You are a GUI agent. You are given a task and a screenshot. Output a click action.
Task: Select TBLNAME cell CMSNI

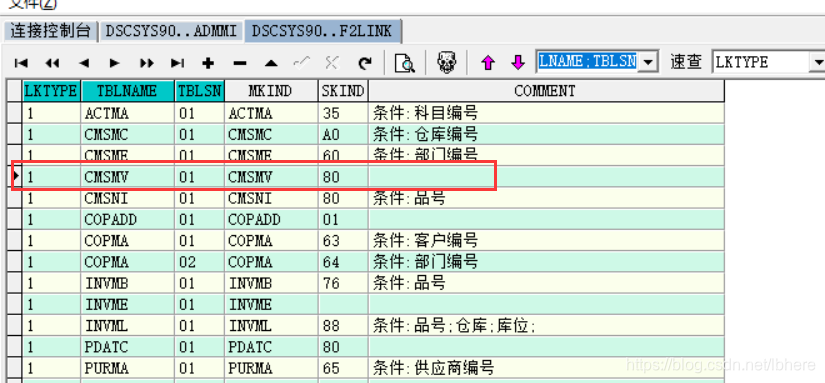pyautogui.click(x=127, y=198)
